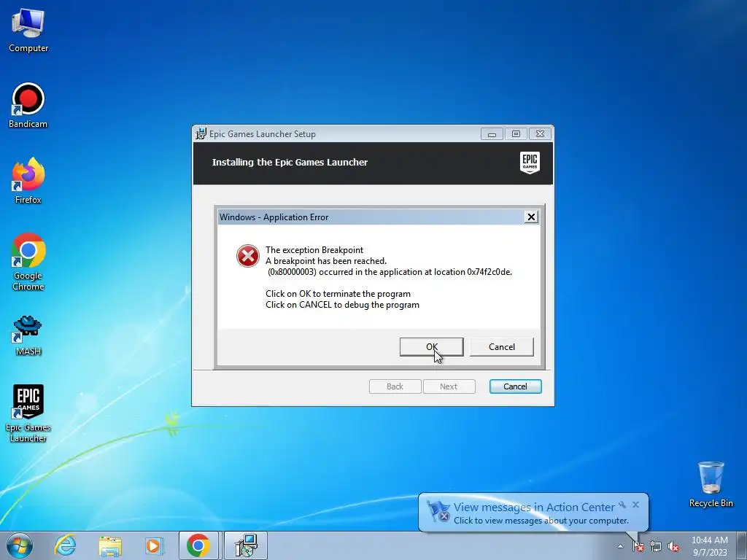Show hidden system tray icons arrow
747x560 pixels.
(x=620, y=546)
